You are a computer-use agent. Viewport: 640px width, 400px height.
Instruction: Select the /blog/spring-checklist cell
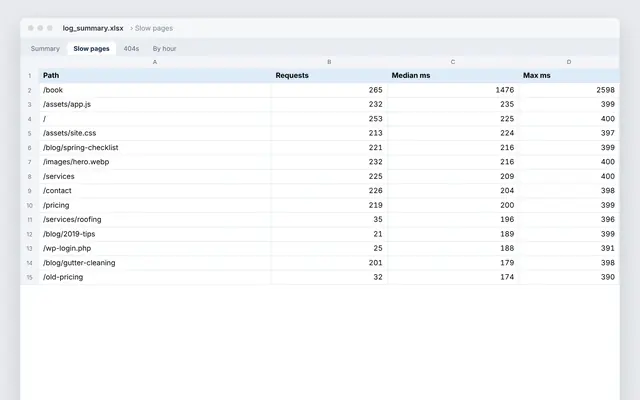[155, 148]
